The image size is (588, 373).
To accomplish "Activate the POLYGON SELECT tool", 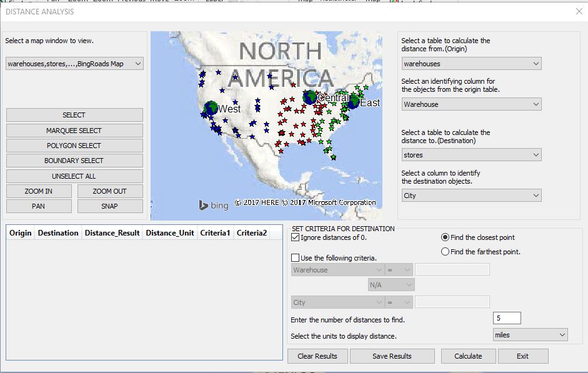I will pos(74,145).
